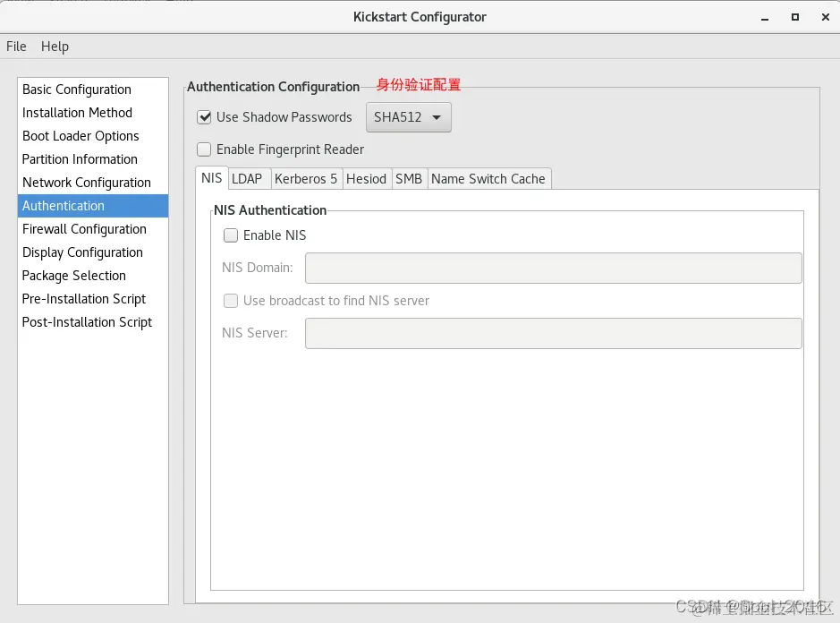Open the File menu
Screen dimensions: 840x623
click(16, 47)
